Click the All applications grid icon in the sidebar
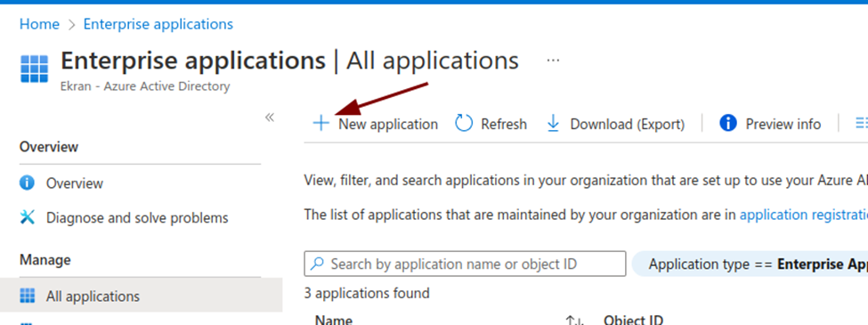 coord(27,296)
